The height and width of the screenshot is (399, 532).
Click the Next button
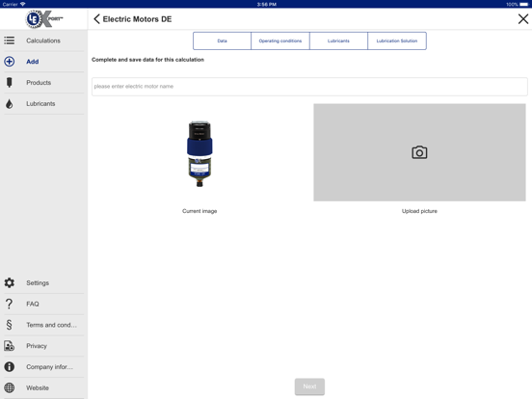(x=309, y=386)
